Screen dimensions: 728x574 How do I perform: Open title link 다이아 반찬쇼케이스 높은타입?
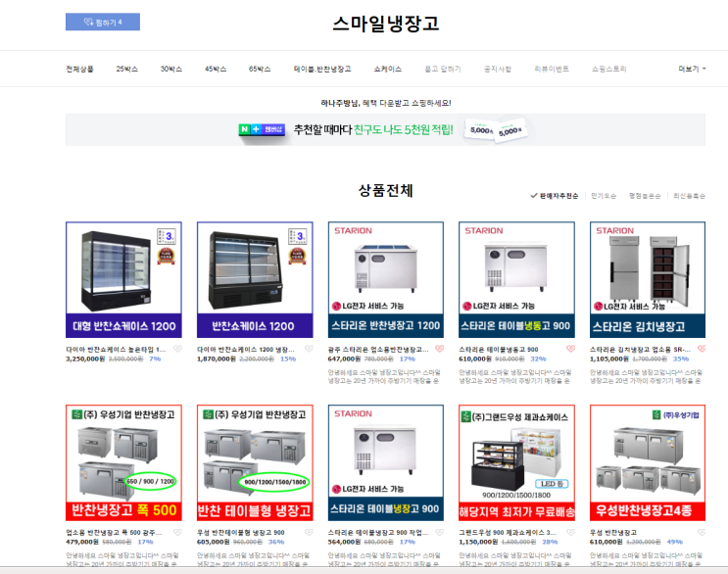click(x=116, y=350)
